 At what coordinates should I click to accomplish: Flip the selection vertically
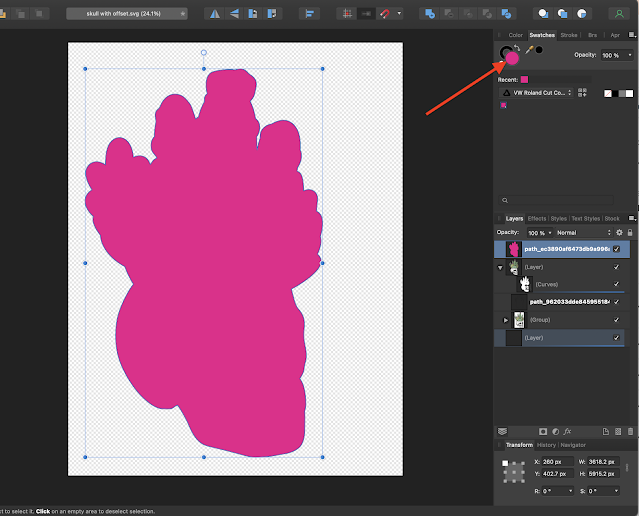[x=234, y=14]
